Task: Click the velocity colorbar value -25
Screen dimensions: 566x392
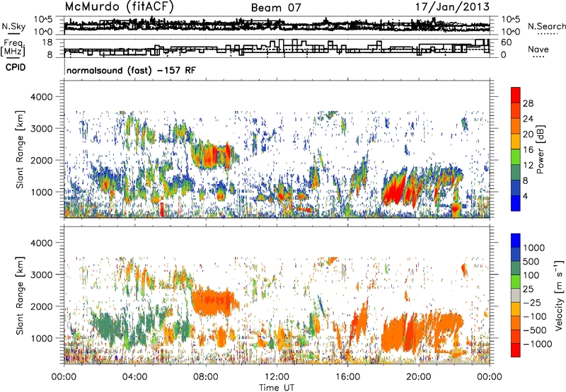Action: [x=532, y=302]
